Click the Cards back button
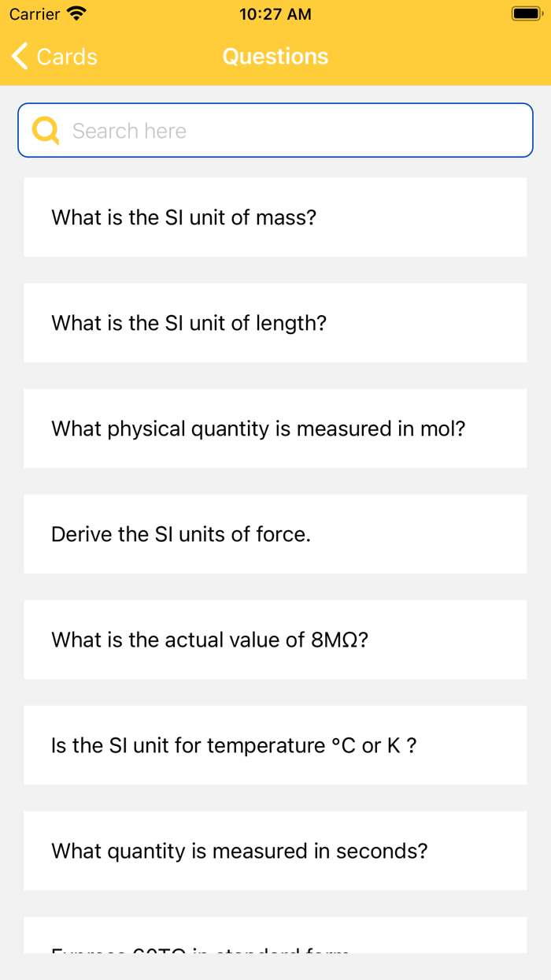 tap(54, 56)
